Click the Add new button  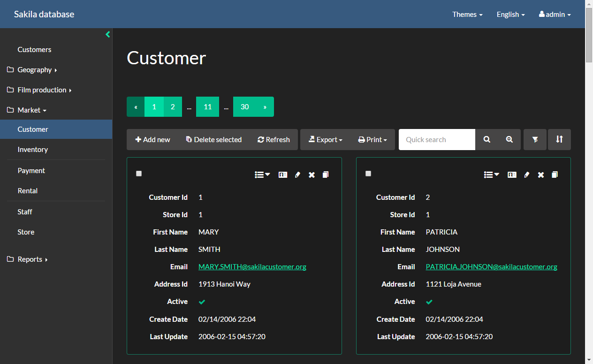(x=153, y=140)
